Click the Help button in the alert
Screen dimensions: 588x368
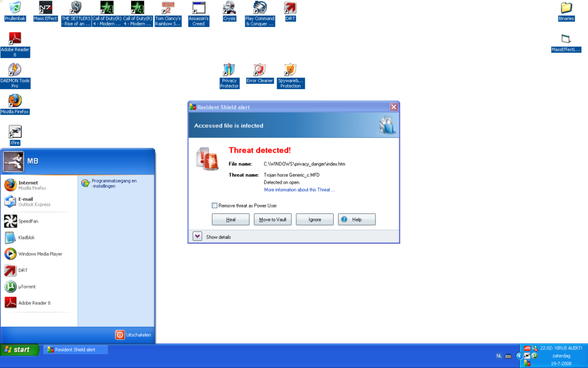(357, 219)
